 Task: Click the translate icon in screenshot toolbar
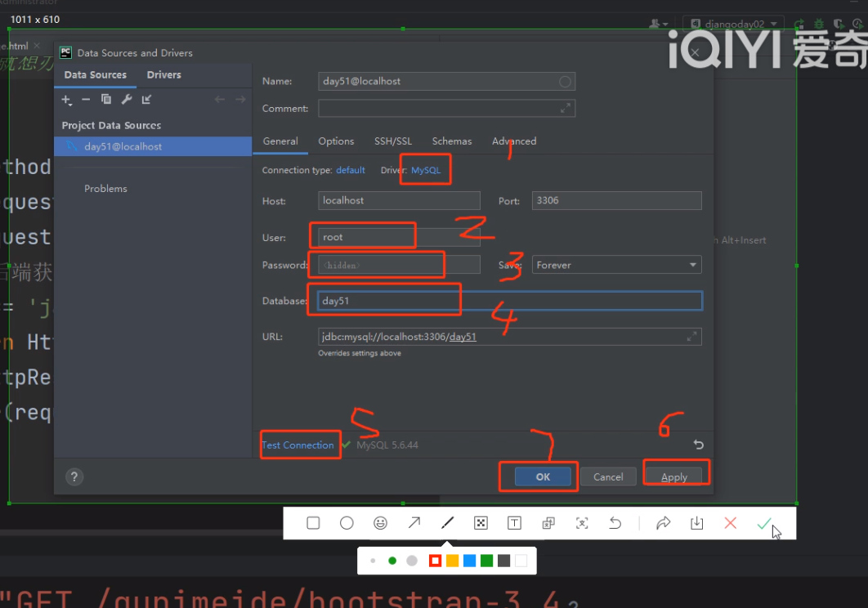coord(548,523)
